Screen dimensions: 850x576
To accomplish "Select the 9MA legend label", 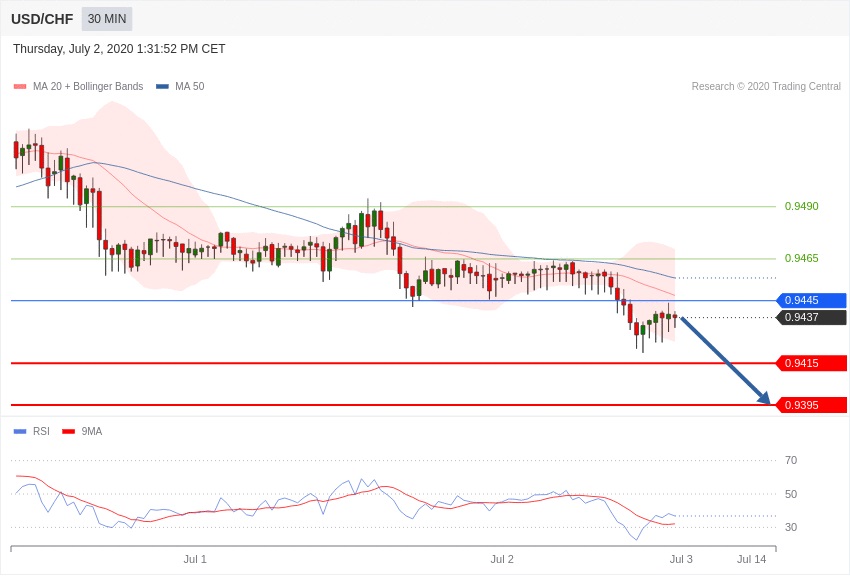I will (92, 431).
